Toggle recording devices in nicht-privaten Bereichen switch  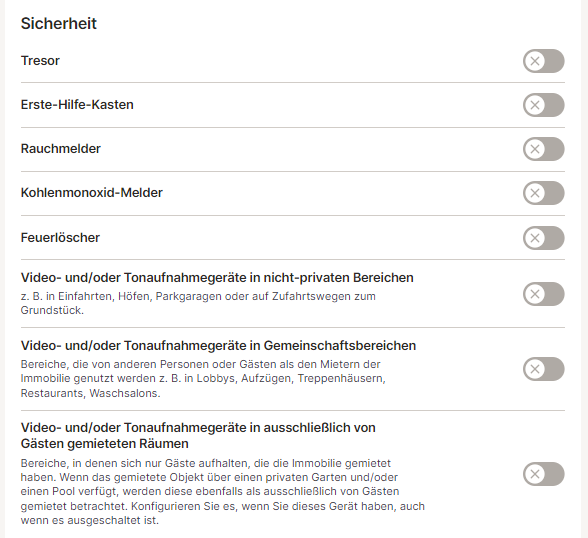point(543,294)
